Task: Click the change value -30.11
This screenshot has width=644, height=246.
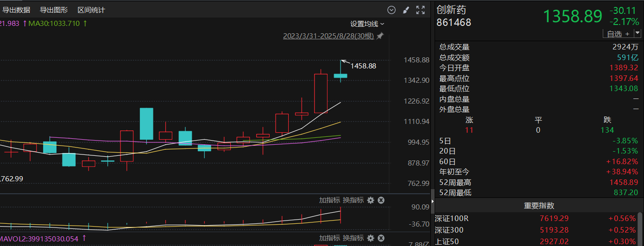Action: pos(622,10)
